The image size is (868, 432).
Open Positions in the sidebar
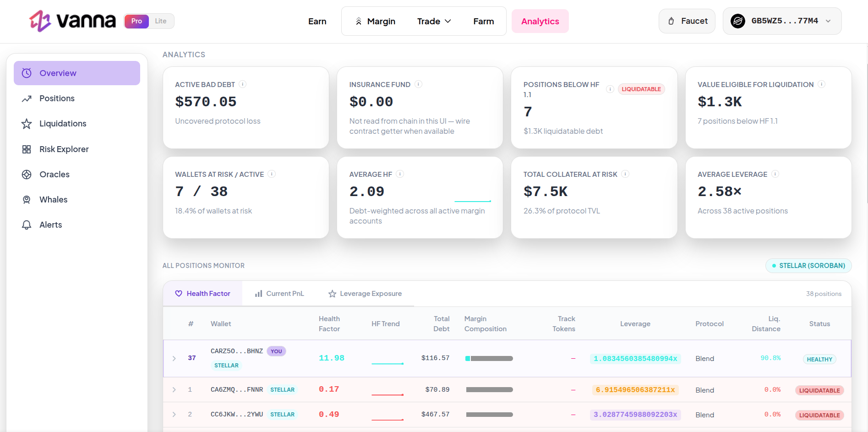(77, 98)
